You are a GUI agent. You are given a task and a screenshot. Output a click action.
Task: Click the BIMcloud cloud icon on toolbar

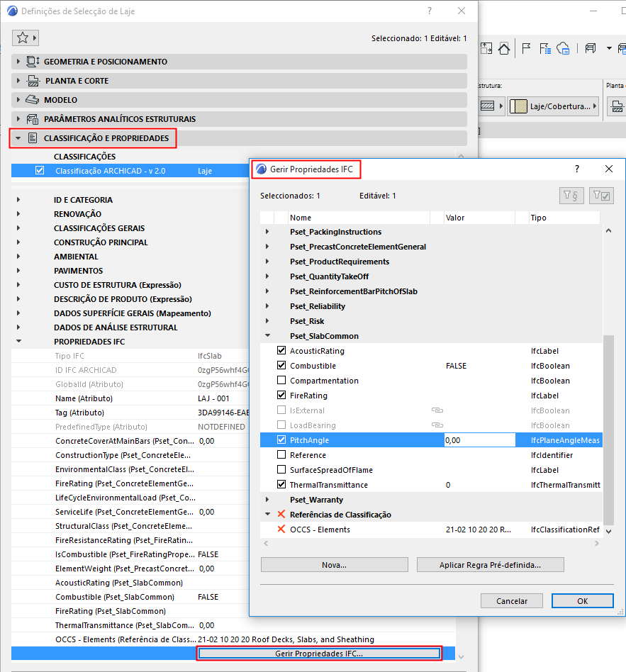tap(563, 48)
